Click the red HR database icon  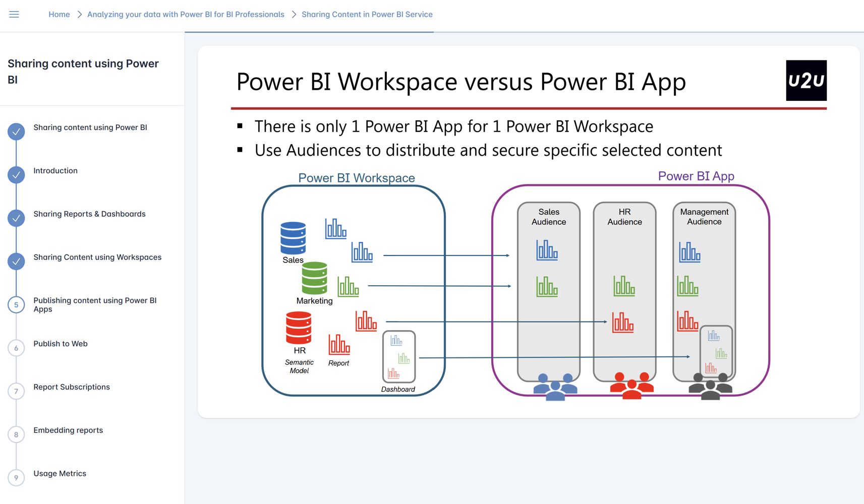299,328
